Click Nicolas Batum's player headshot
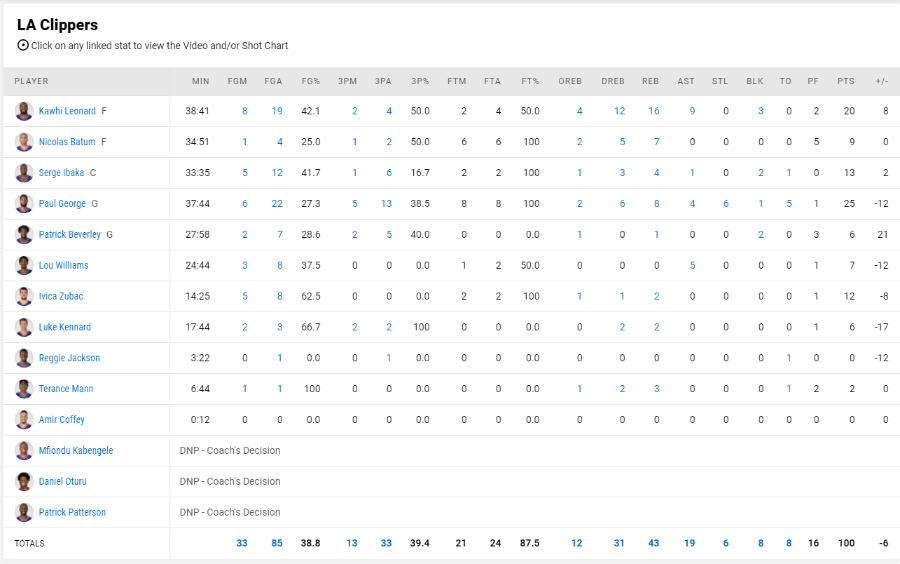Screen dimensions: 900x564 [24, 142]
